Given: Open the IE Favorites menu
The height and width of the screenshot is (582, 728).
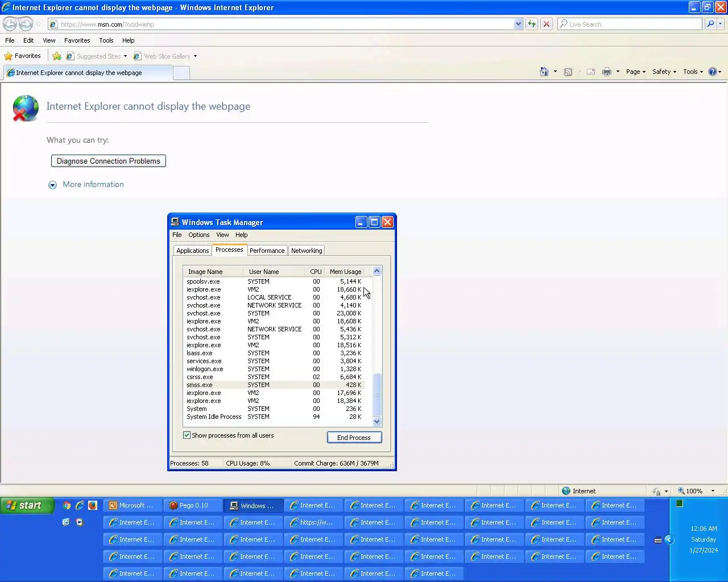Looking at the screenshot, I should [77, 40].
